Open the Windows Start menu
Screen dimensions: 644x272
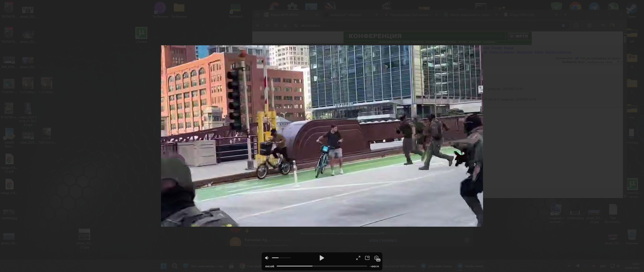click(164, 266)
